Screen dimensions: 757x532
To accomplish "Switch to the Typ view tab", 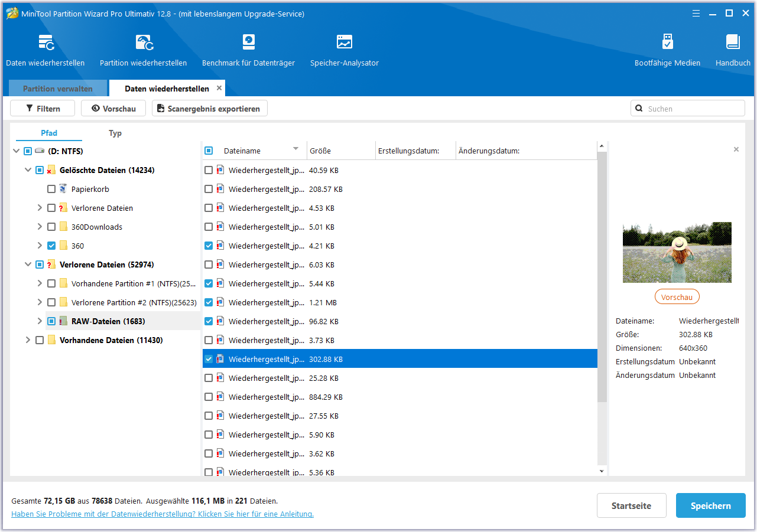I will (x=115, y=133).
